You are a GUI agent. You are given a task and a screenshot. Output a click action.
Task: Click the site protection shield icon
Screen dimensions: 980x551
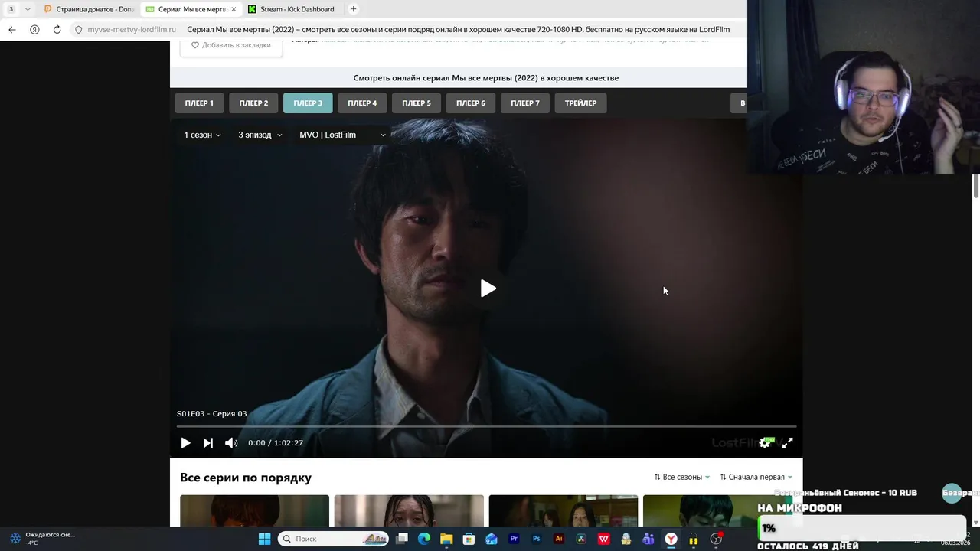tap(78, 30)
